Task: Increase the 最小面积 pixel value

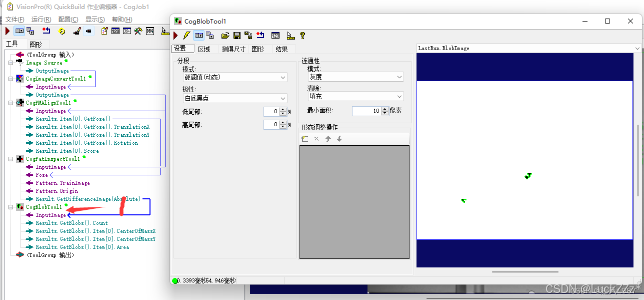Action: click(x=384, y=109)
